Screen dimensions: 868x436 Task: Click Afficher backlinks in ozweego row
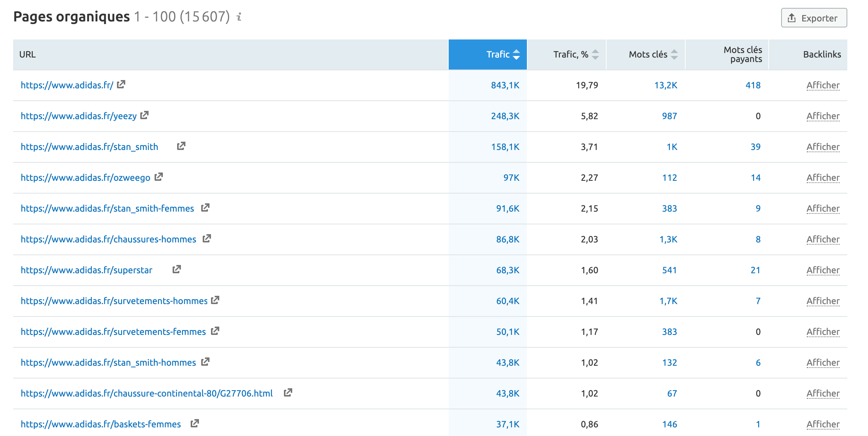tap(823, 178)
